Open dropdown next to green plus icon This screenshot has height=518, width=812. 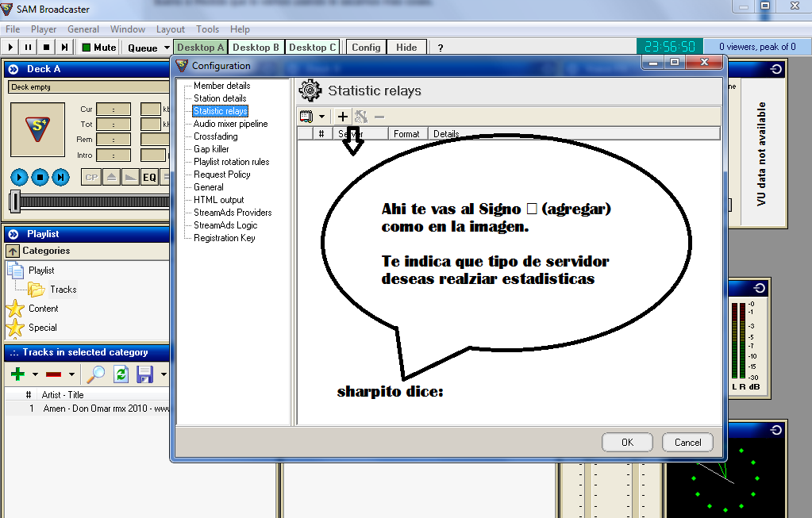(35, 374)
